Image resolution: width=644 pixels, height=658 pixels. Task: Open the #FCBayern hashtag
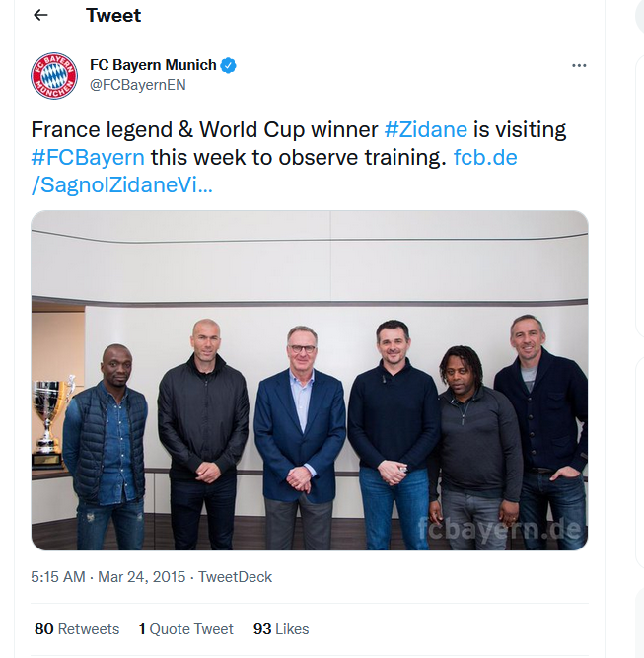pyautogui.click(x=88, y=157)
